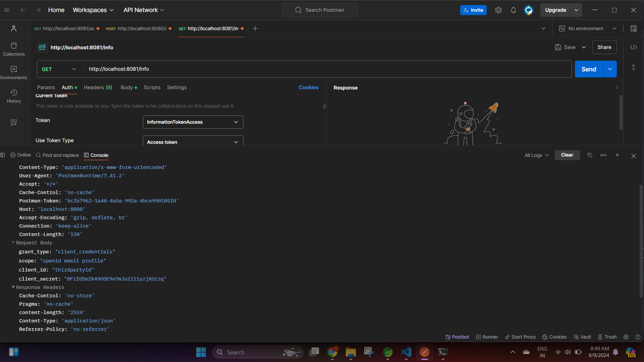Screen dimensions: 644x362
Task: Click the Share button
Action: coord(604,47)
